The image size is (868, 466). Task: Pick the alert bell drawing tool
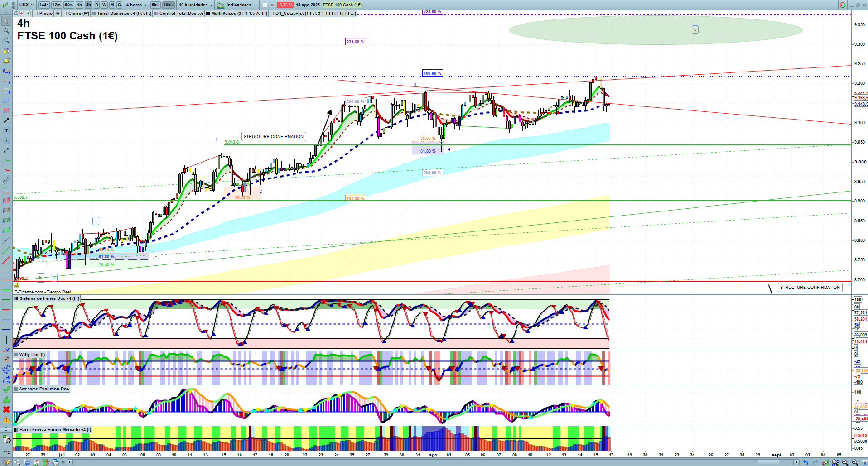pyautogui.click(x=6, y=61)
